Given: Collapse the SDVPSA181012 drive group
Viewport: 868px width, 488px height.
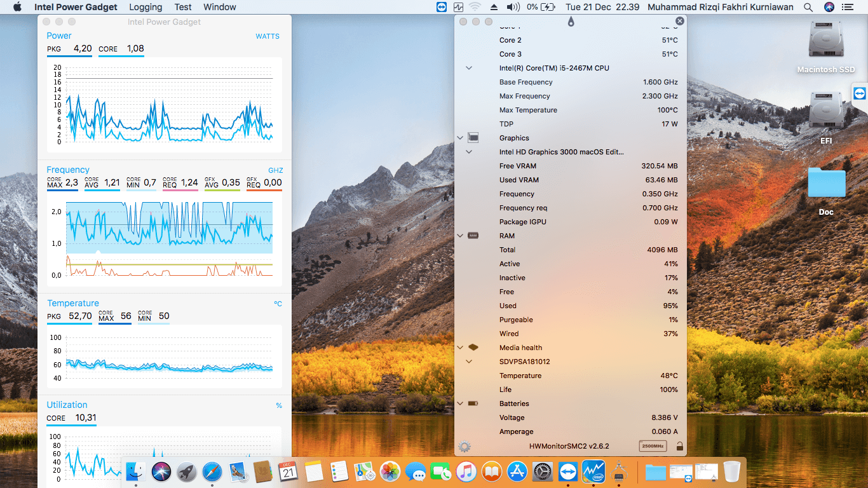Looking at the screenshot, I should tap(469, 362).
